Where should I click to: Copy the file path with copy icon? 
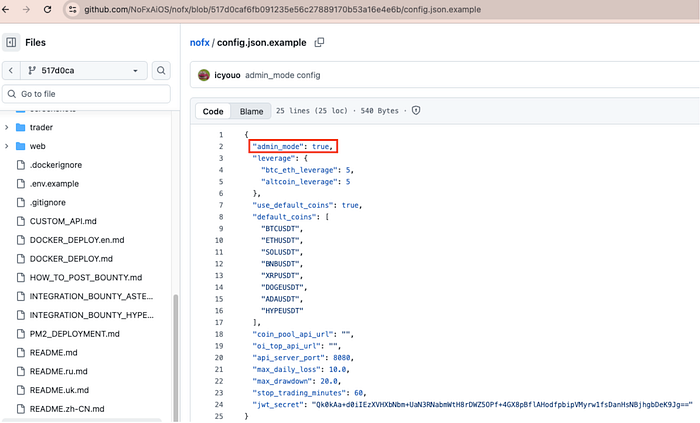coord(320,43)
